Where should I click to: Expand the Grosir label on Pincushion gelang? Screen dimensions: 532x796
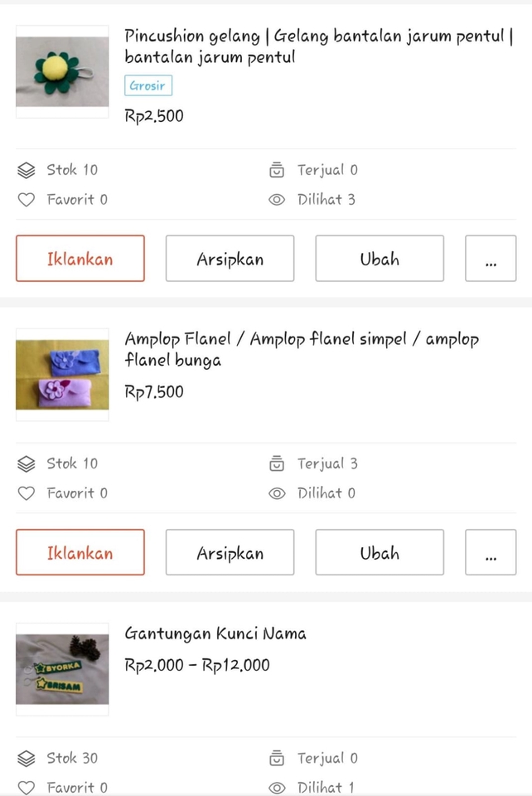148,85
